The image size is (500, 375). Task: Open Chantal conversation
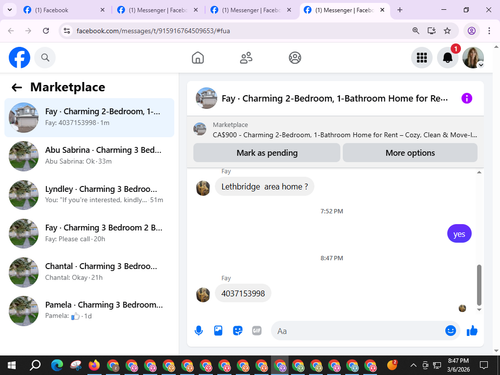pyautogui.click(x=89, y=272)
